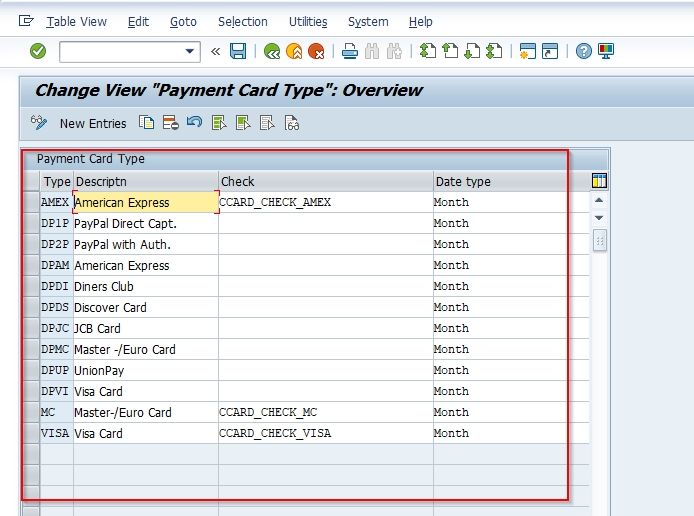The width and height of the screenshot is (694, 516).
Task: Click the Find Next binoculars icon
Action: point(394,51)
